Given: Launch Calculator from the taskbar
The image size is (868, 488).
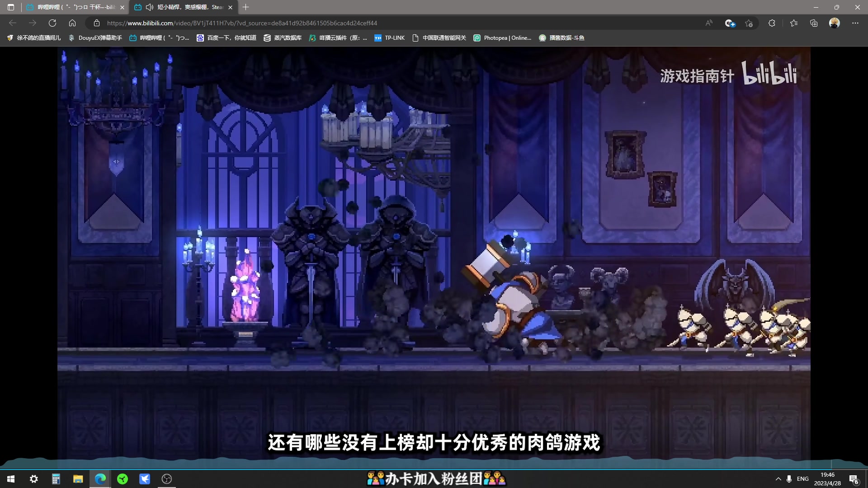Looking at the screenshot, I should tap(56, 479).
